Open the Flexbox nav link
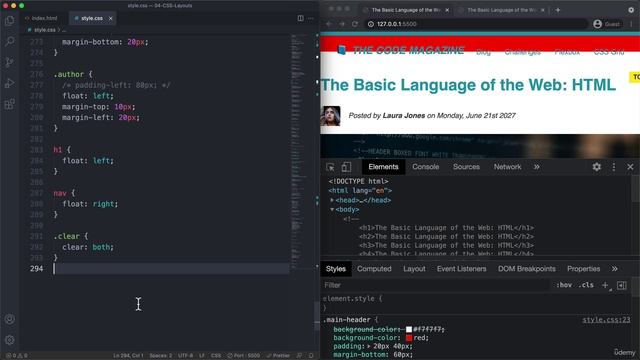Image resolution: width=640 pixels, height=360 pixels. [567, 52]
